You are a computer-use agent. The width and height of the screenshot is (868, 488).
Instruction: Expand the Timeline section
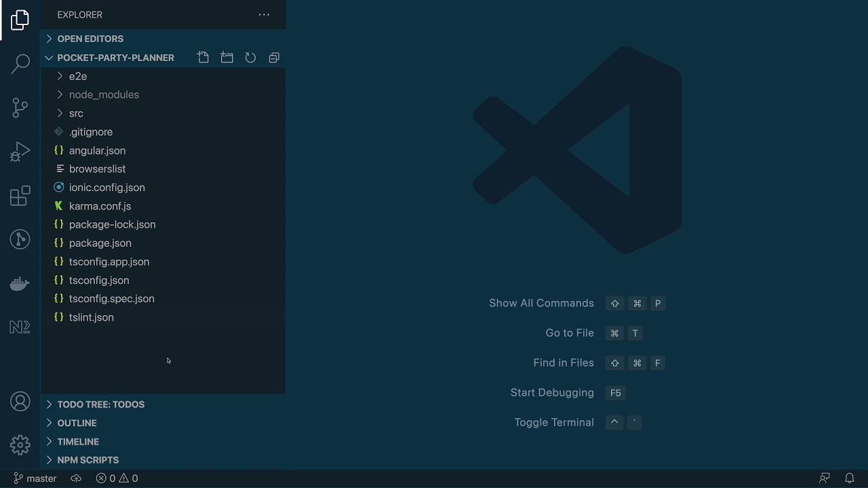click(163, 441)
